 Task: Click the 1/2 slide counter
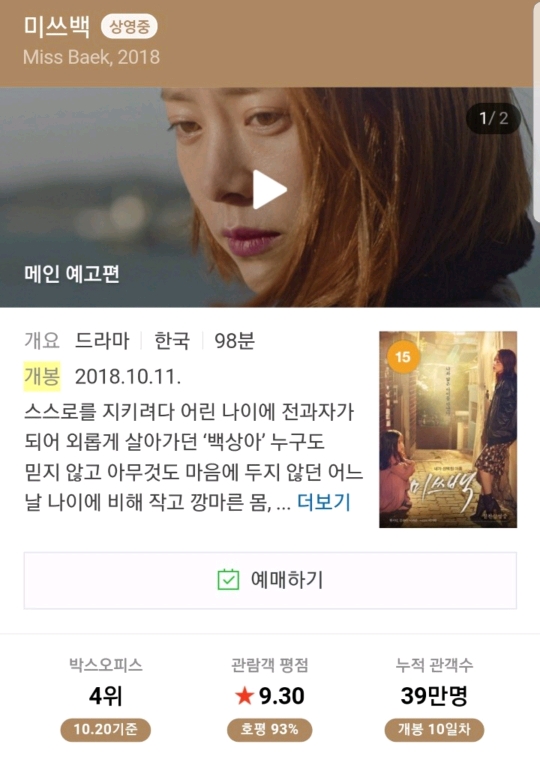point(493,118)
